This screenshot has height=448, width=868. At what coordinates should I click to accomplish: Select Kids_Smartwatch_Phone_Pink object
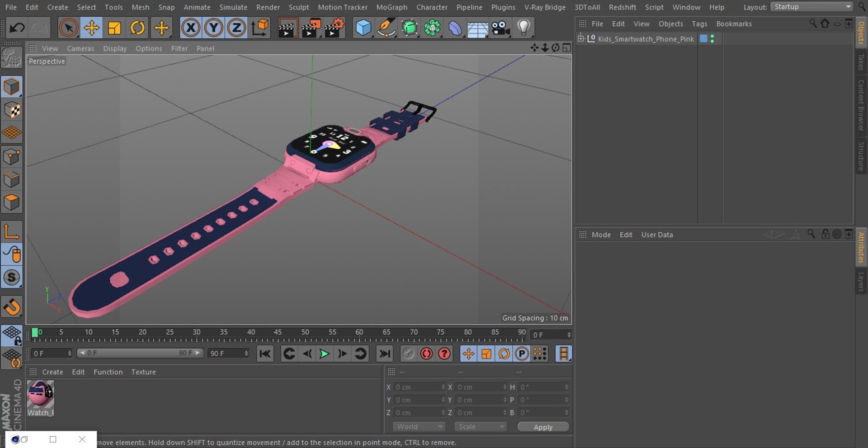point(646,39)
